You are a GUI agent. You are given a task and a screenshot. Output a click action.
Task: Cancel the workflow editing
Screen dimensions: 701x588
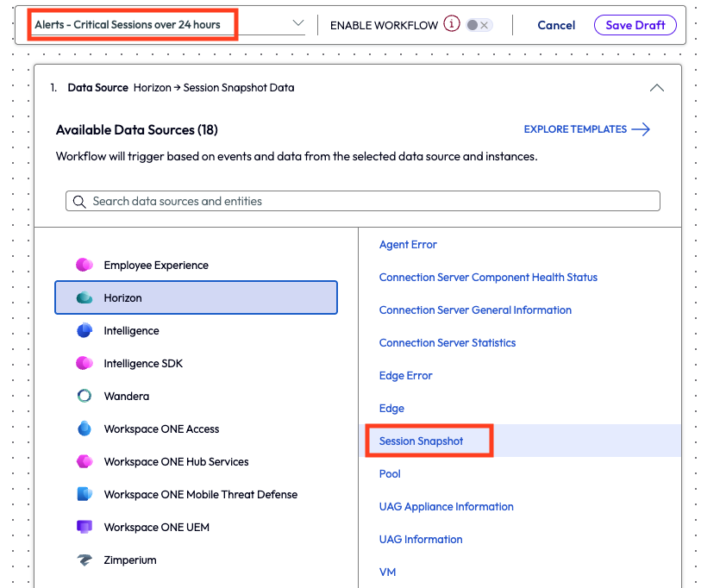[556, 25]
